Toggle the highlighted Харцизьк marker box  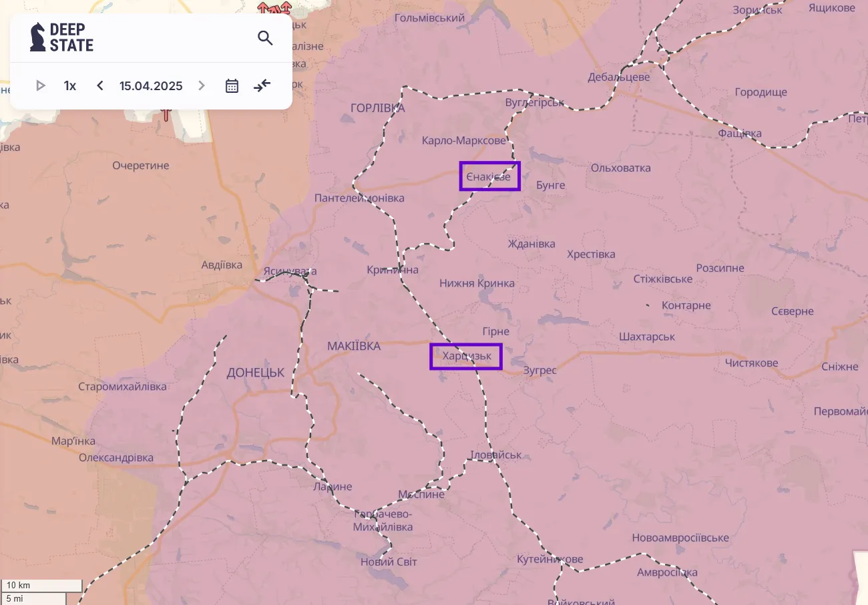point(465,356)
